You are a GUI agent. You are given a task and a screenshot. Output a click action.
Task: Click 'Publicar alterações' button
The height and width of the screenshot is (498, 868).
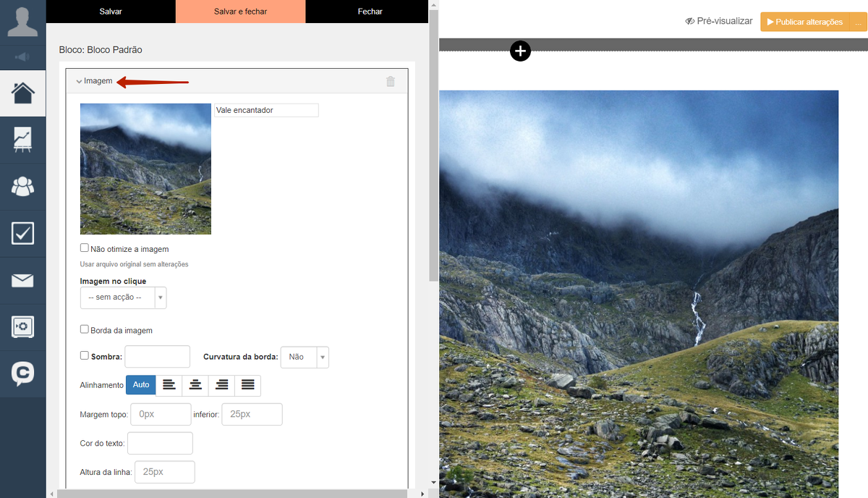(x=804, y=22)
